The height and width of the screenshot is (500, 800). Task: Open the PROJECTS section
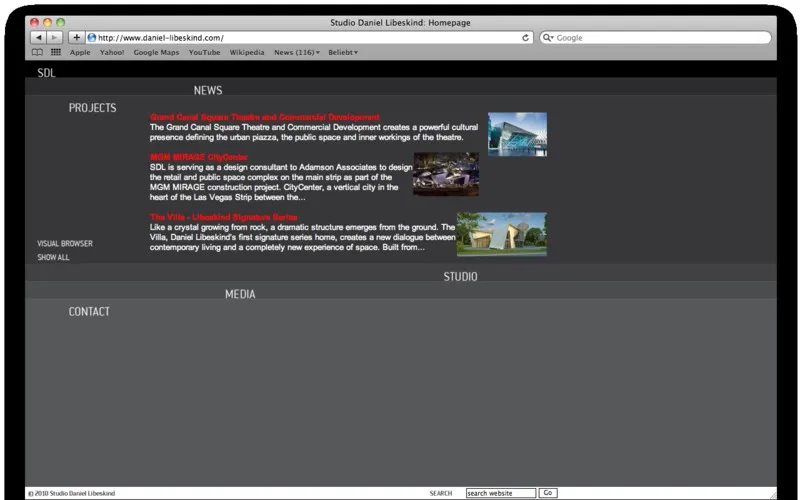click(x=92, y=108)
